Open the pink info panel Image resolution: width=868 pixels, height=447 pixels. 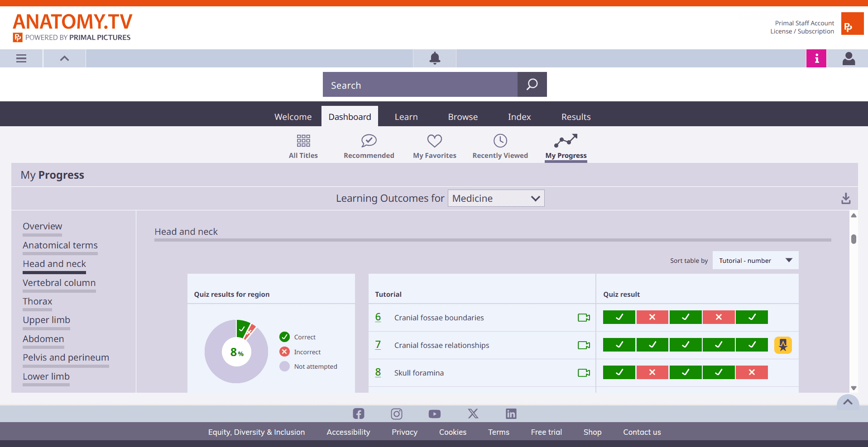click(x=816, y=58)
